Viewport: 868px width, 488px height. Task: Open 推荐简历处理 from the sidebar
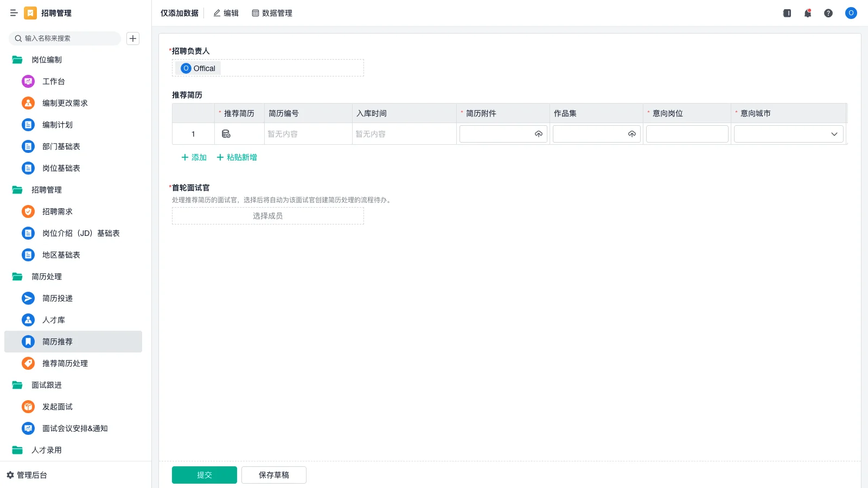(x=66, y=363)
